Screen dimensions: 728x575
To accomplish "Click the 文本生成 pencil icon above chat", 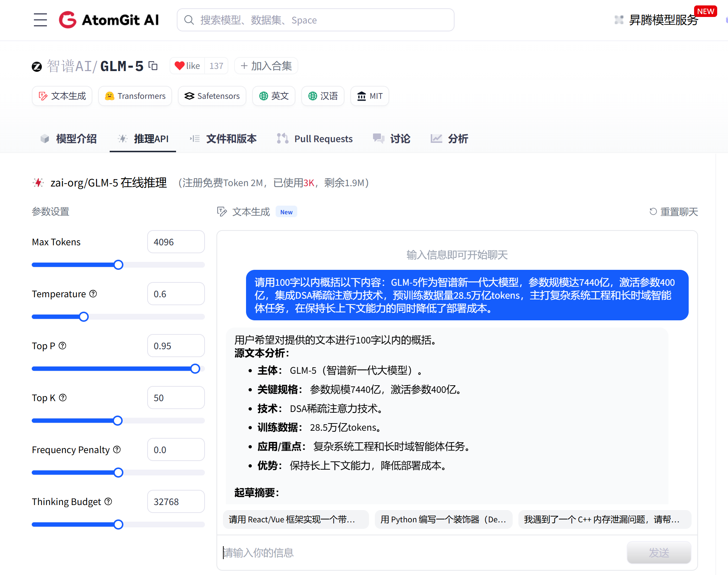I will pos(222,212).
